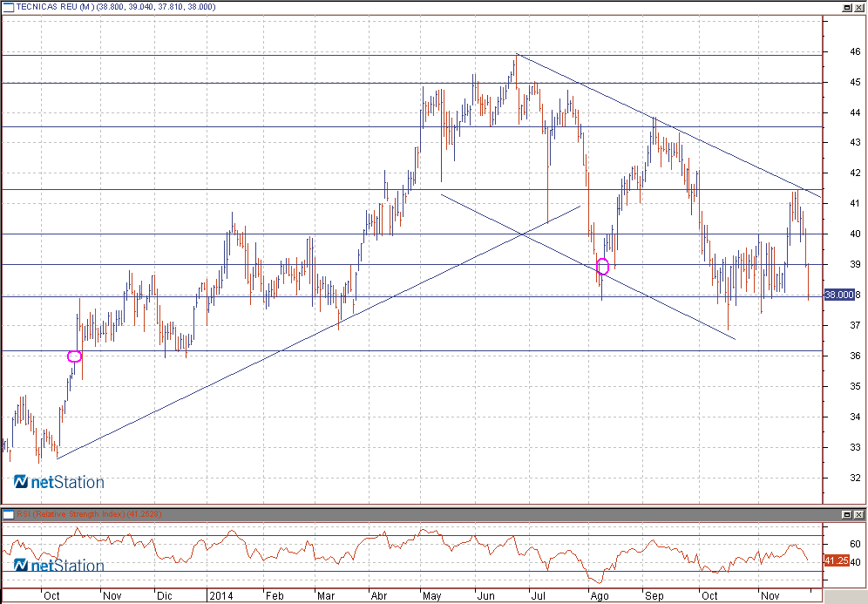Viewport: 868px width, 604px height.
Task: Click the Ago label on time axis
Action: click(x=600, y=596)
